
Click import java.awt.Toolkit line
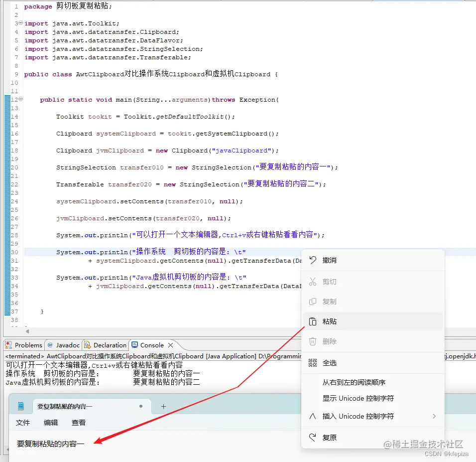click(72, 23)
